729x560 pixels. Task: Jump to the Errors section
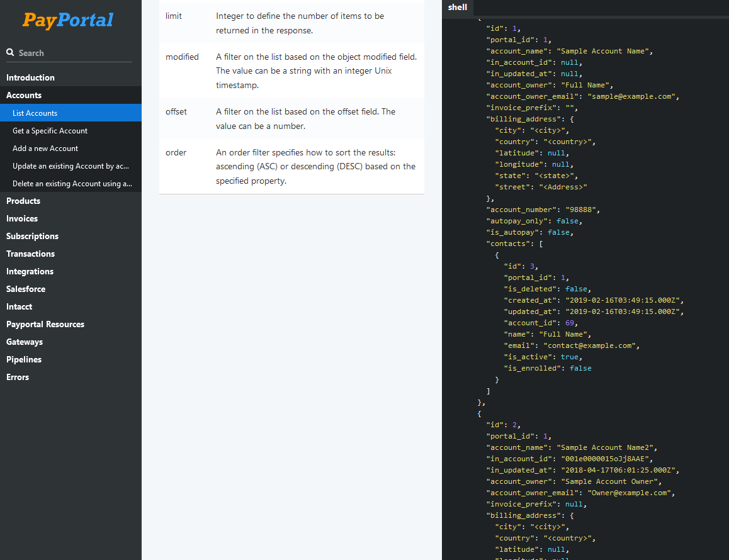click(x=18, y=377)
